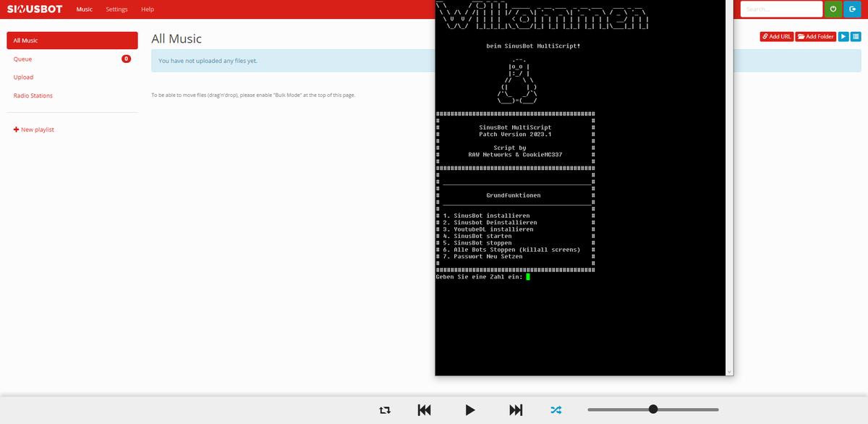
Task: Click the volume slider handle
Action: coord(653,409)
